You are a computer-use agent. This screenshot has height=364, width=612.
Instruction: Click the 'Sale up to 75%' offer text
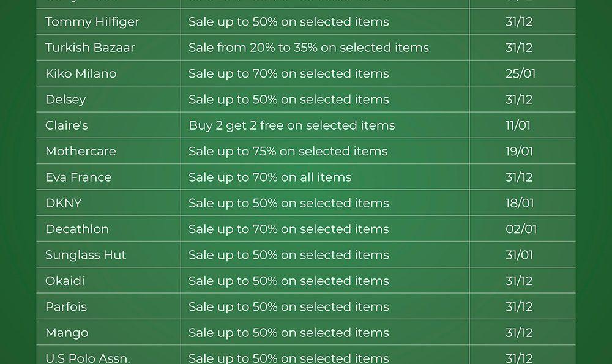point(288,151)
